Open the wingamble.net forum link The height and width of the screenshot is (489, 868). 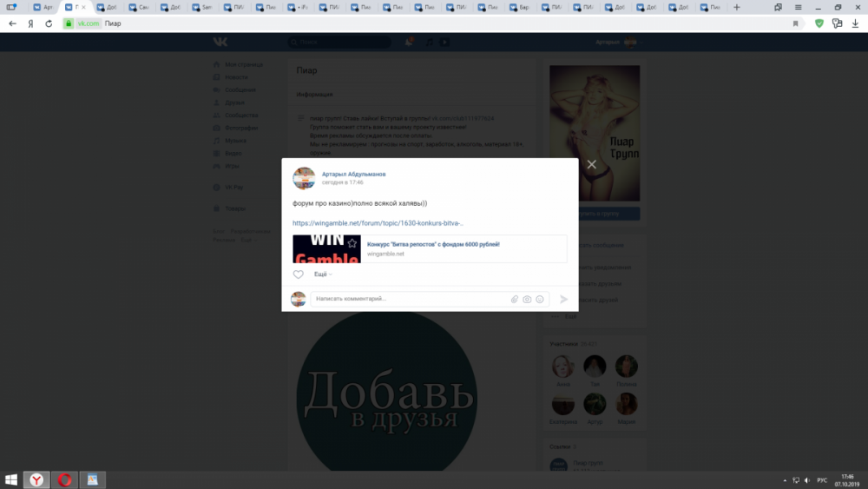tap(378, 223)
